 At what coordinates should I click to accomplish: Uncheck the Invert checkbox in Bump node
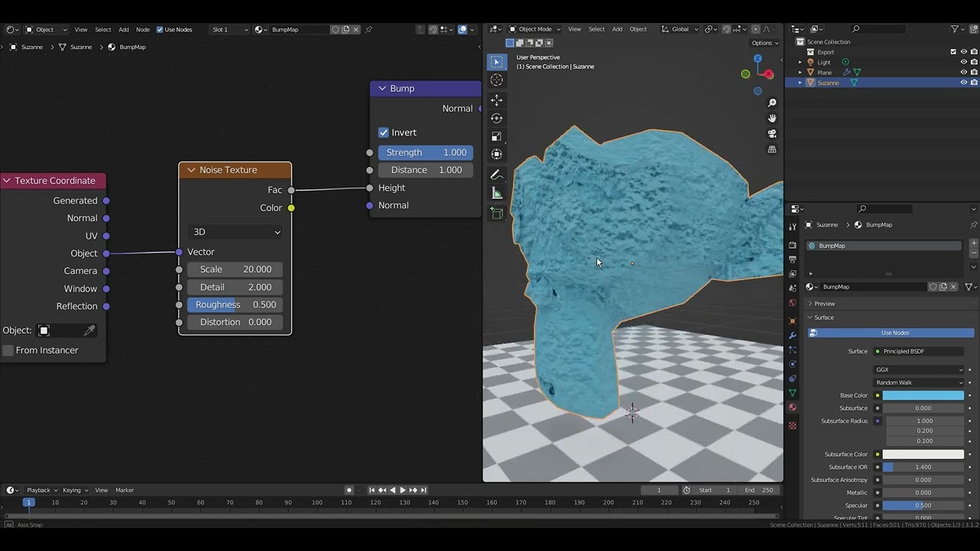[384, 132]
